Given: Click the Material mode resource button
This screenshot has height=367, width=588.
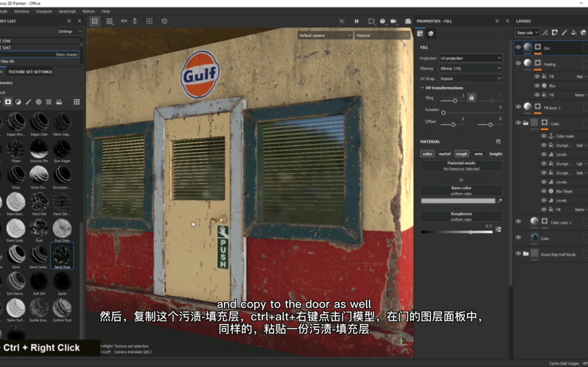Looking at the screenshot, I should click(461, 166).
